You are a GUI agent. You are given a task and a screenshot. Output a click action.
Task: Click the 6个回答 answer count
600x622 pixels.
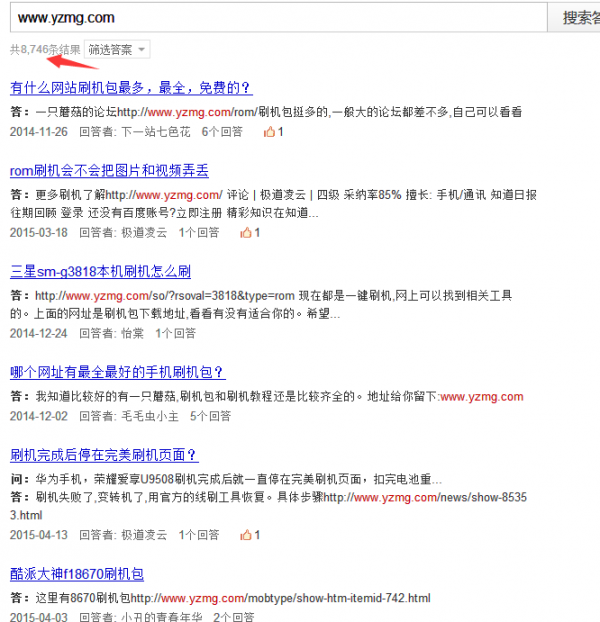tap(222, 132)
